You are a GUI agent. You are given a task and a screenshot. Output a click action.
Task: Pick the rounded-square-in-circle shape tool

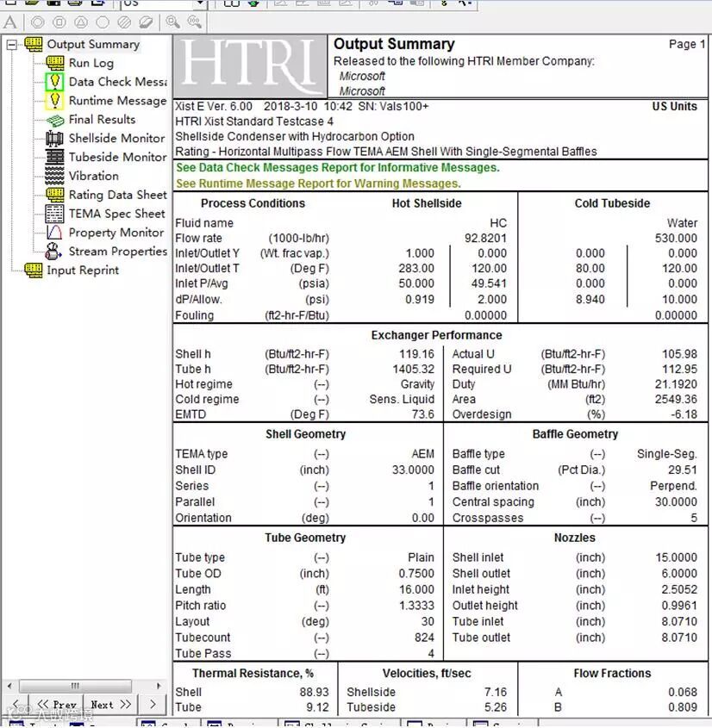(x=59, y=22)
